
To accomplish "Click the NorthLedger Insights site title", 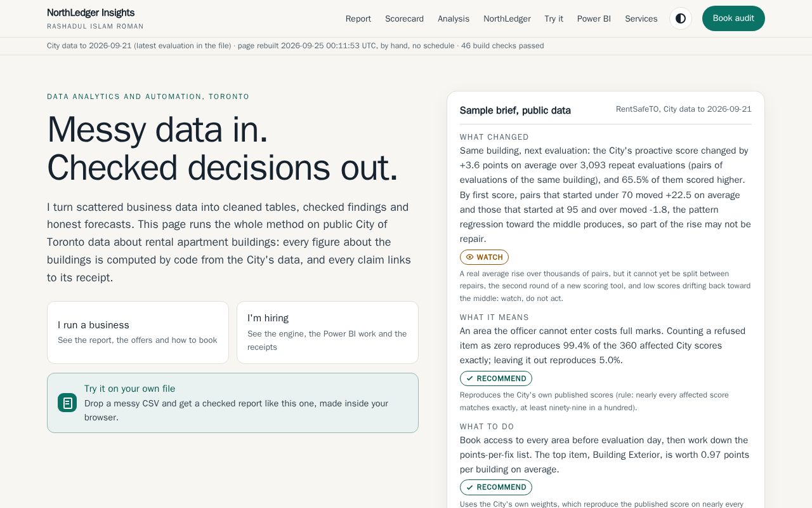I will point(91,13).
